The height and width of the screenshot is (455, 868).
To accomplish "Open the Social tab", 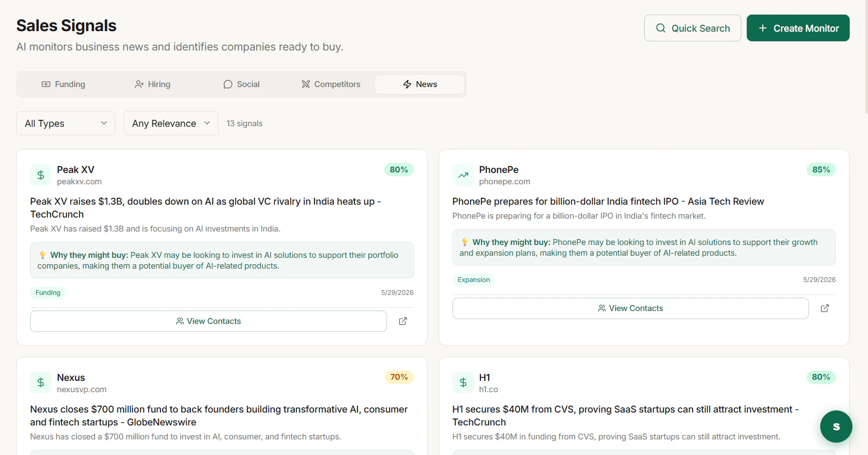I will click(x=242, y=84).
